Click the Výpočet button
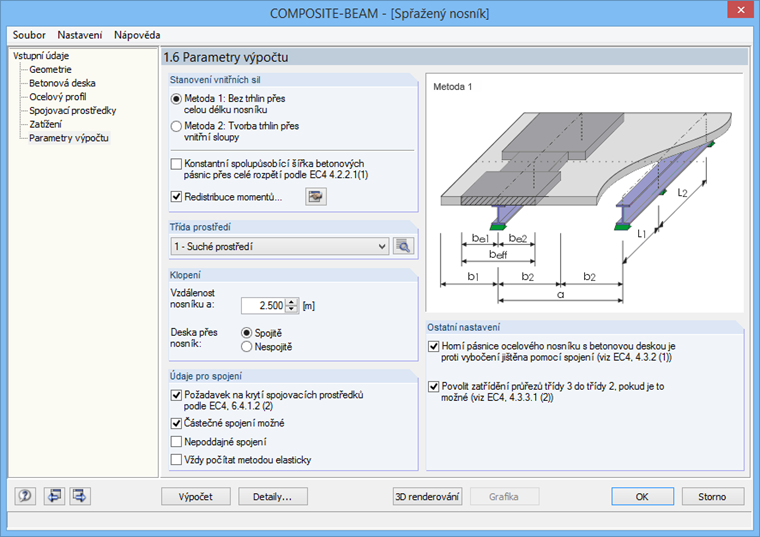 pyautogui.click(x=195, y=496)
